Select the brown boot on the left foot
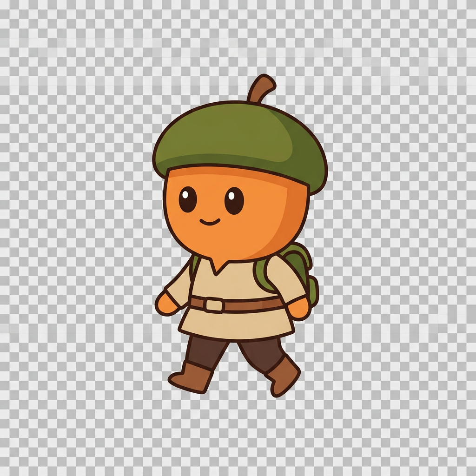This screenshot has width=476, height=476. point(191,377)
